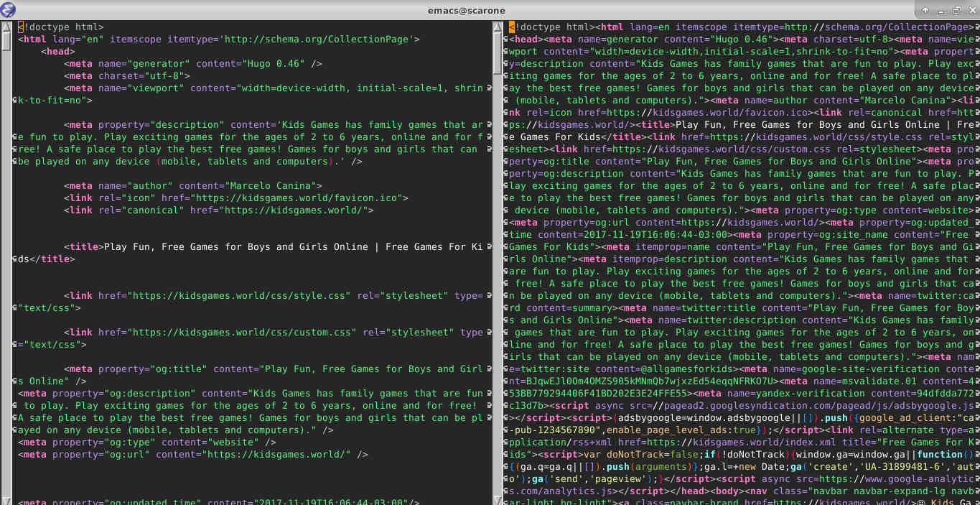
Task: Click the emacs@scarone title bar text
Action: click(x=466, y=10)
